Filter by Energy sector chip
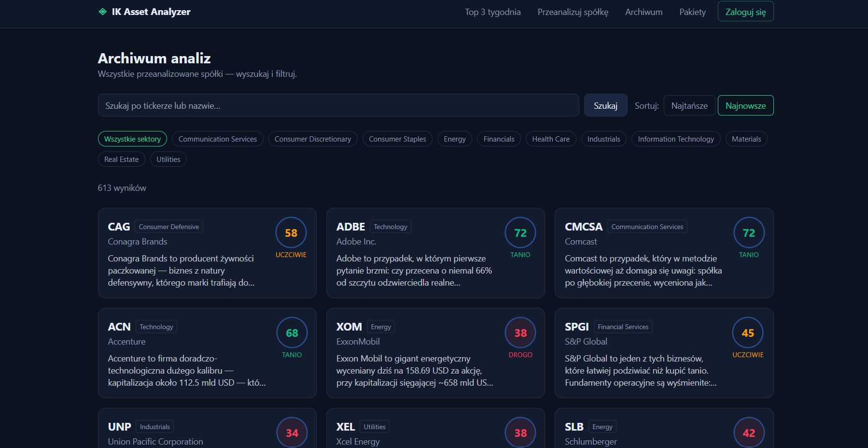 click(455, 139)
